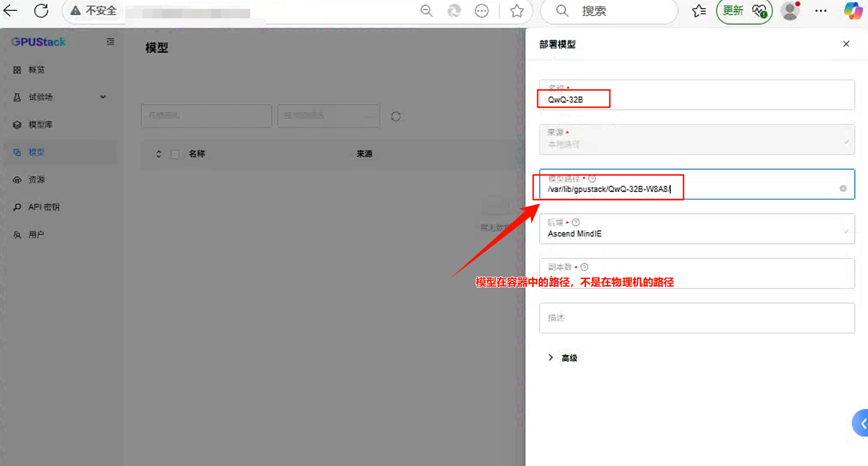Image resolution: width=868 pixels, height=466 pixels.
Task: Open the browser profile avatar
Action: click(790, 10)
